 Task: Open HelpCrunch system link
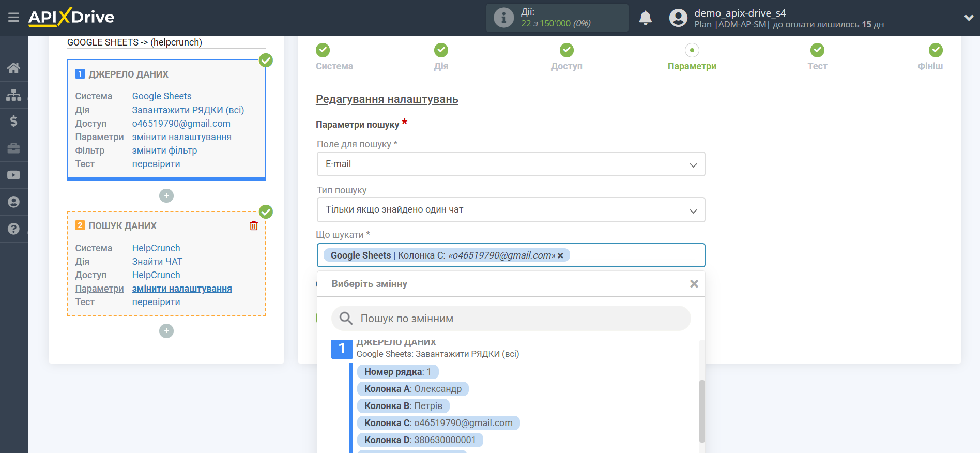click(156, 248)
